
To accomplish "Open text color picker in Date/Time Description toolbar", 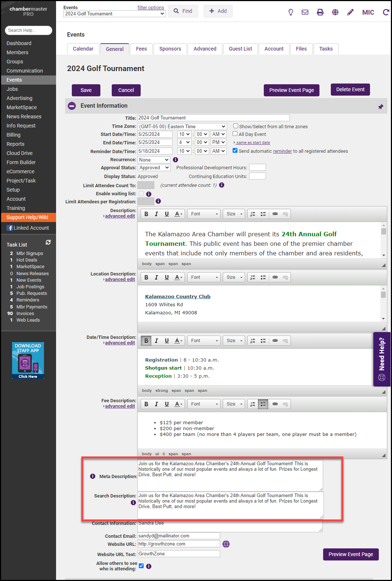I will [178, 341].
